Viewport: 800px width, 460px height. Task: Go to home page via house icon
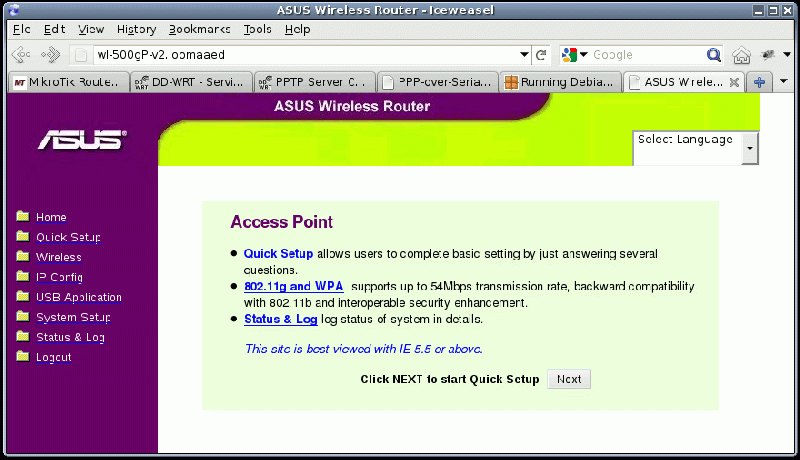[741, 55]
